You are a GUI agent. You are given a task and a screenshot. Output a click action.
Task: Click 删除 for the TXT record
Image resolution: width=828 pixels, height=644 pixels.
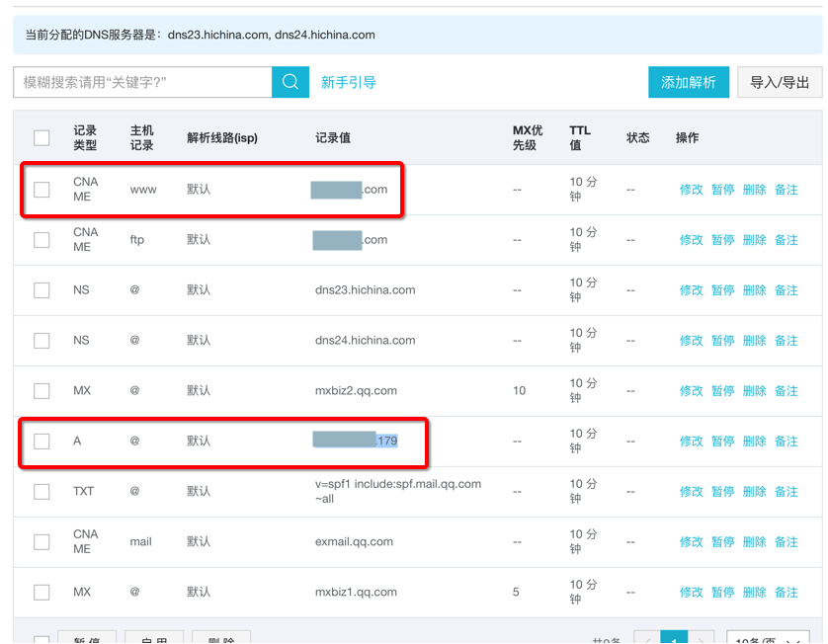(754, 492)
